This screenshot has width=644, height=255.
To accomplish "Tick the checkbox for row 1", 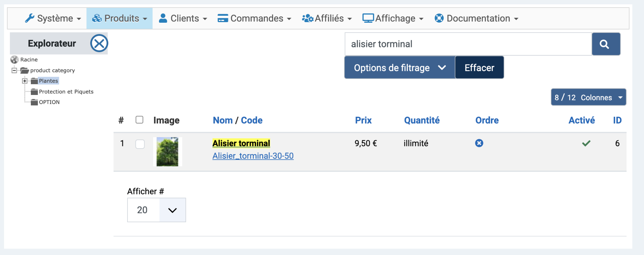I will click(140, 144).
